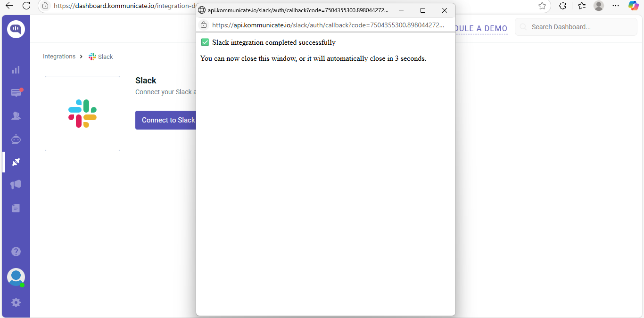Click the "You can now close this window" message
The width and height of the screenshot is (644, 318).
tap(313, 58)
